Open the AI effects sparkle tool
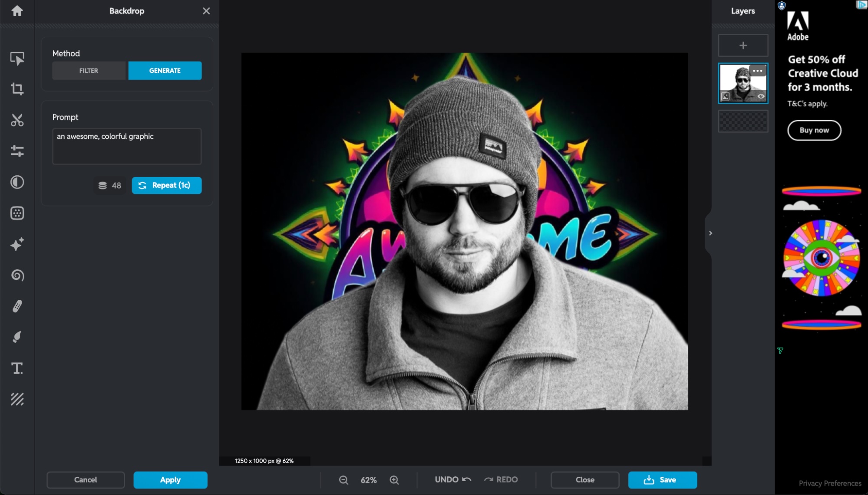The width and height of the screenshot is (868, 495). coord(17,244)
